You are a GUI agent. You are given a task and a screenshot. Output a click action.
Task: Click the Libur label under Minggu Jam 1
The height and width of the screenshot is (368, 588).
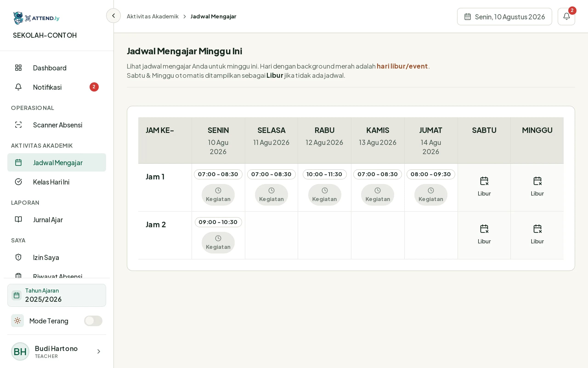coord(537,193)
